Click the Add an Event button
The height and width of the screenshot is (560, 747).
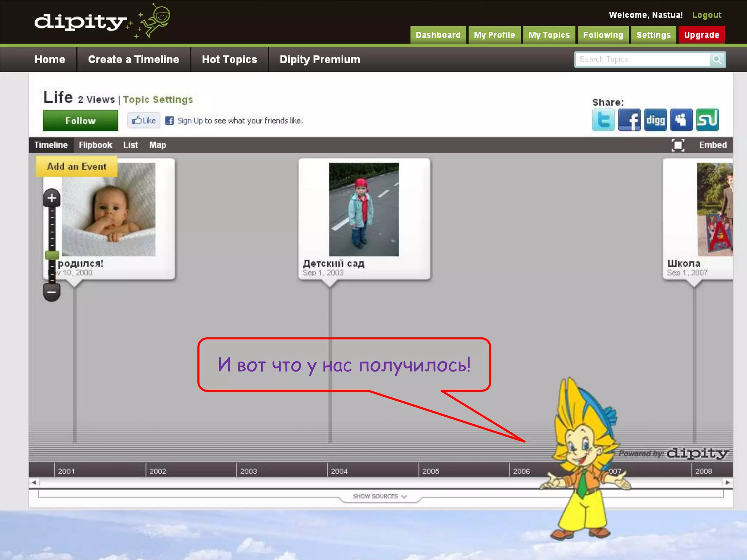coord(77,167)
